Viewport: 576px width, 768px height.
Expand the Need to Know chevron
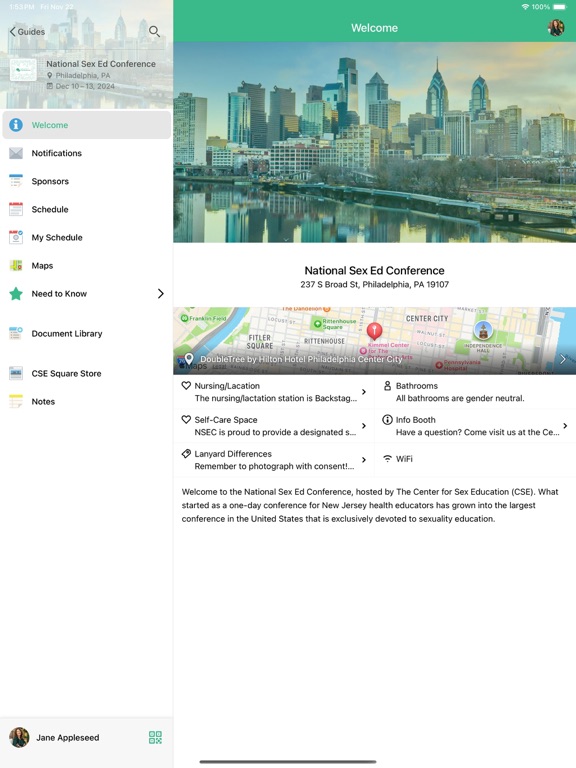[161, 293]
